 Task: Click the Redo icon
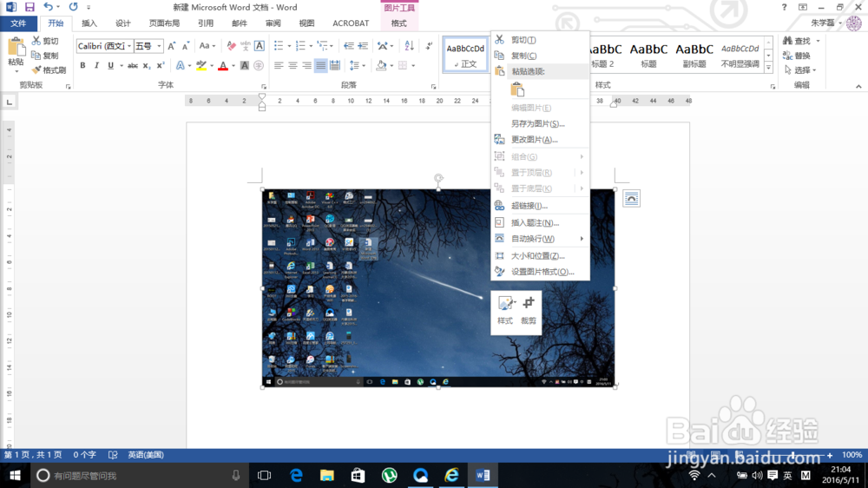click(x=73, y=7)
